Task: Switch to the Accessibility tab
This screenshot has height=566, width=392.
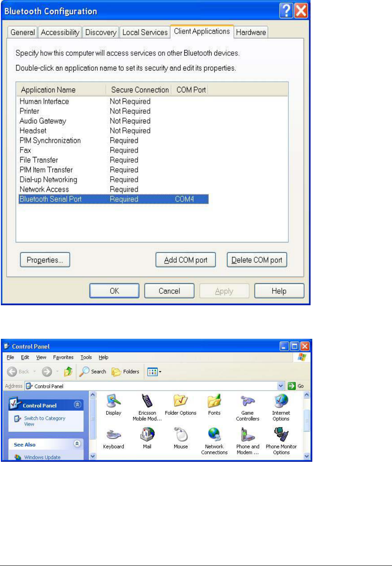Action: click(61, 32)
